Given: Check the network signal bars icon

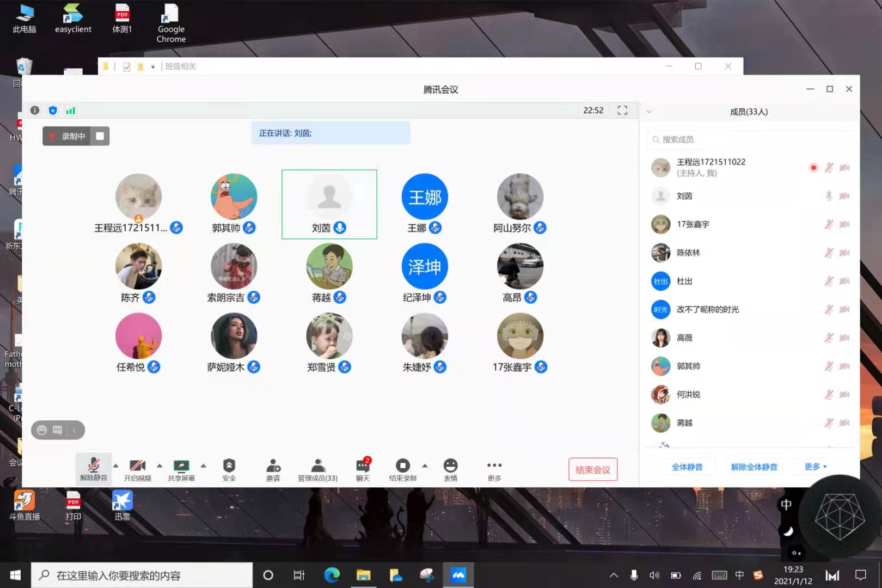Looking at the screenshot, I should click(71, 111).
